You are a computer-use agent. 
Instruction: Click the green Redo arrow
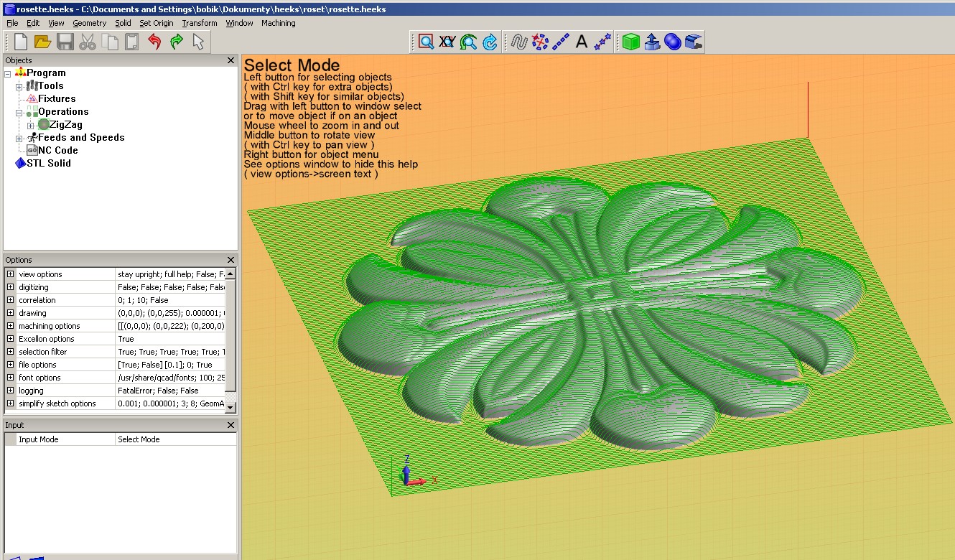(177, 42)
